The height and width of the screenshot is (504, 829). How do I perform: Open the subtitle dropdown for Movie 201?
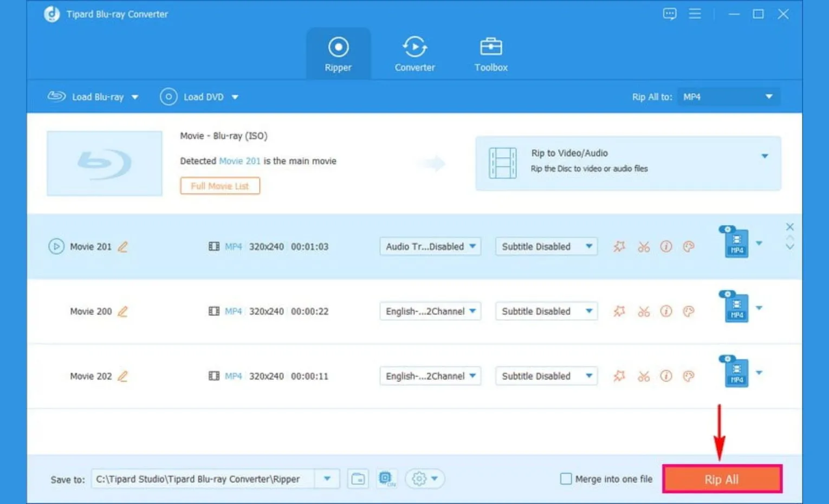pos(546,247)
